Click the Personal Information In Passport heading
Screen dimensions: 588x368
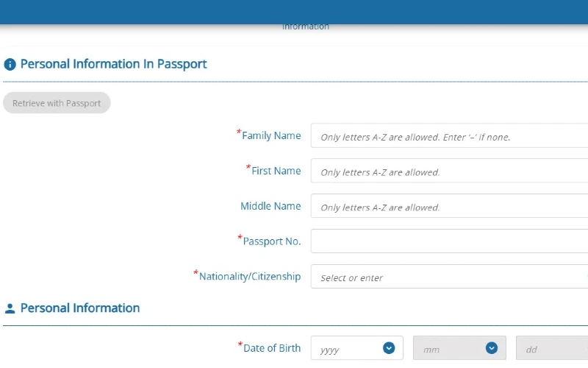(113, 64)
